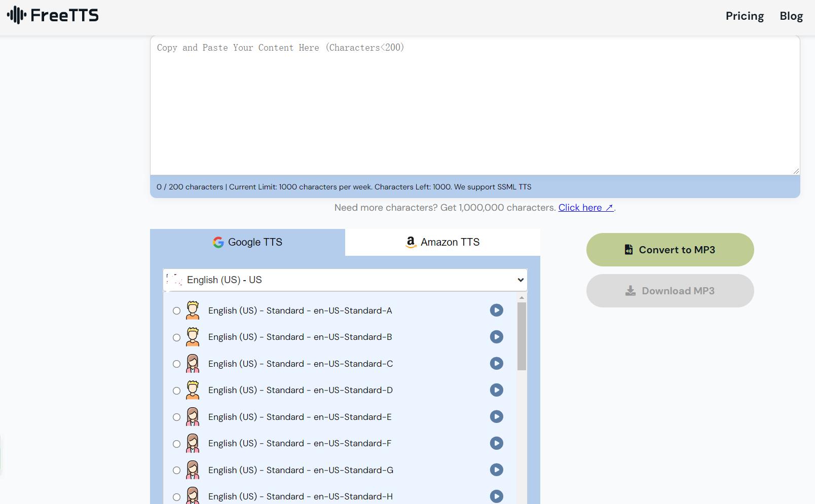Open the Blog page

tap(791, 16)
